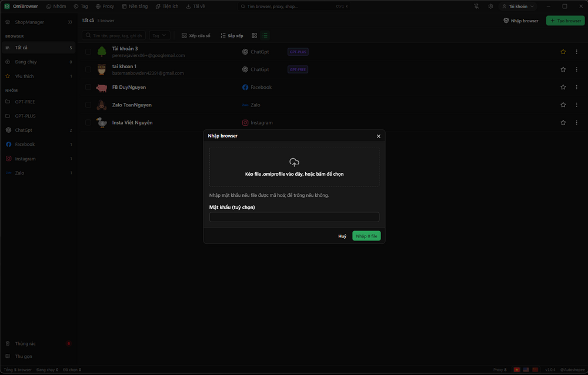Check the tai khoan 1 row checkbox
Screen dimensions: 588x375
pos(88,69)
